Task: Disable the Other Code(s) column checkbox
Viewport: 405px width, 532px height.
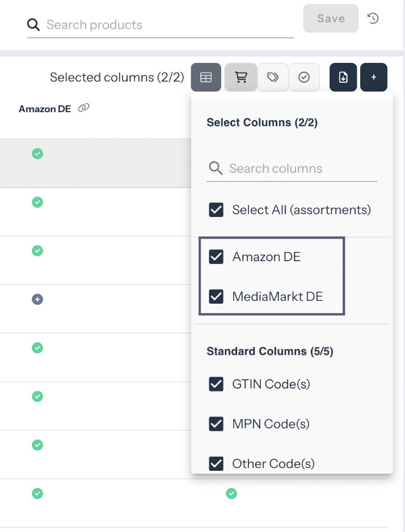Action: click(x=216, y=463)
